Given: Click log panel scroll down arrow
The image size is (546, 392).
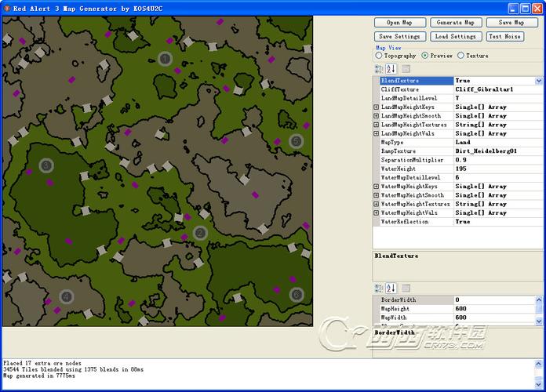Looking at the screenshot, I should (538, 385).
